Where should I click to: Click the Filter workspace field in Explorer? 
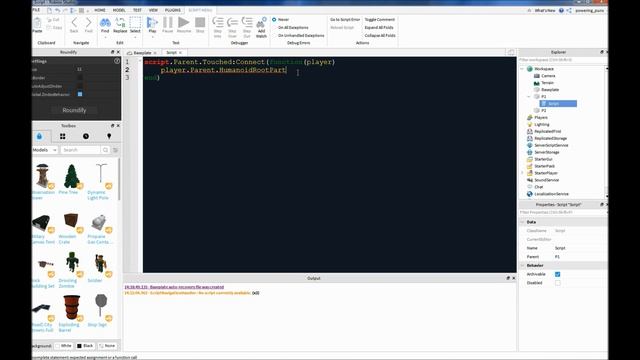tap(561, 60)
